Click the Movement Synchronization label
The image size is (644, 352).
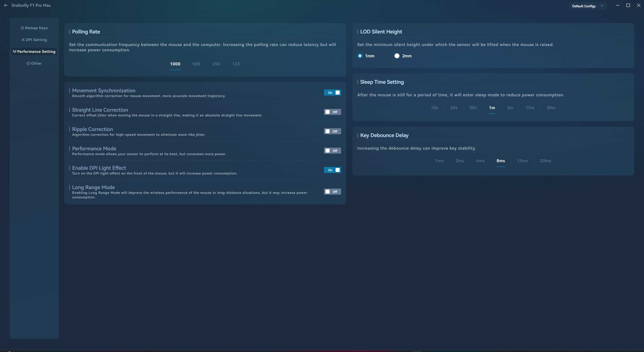point(104,91)
